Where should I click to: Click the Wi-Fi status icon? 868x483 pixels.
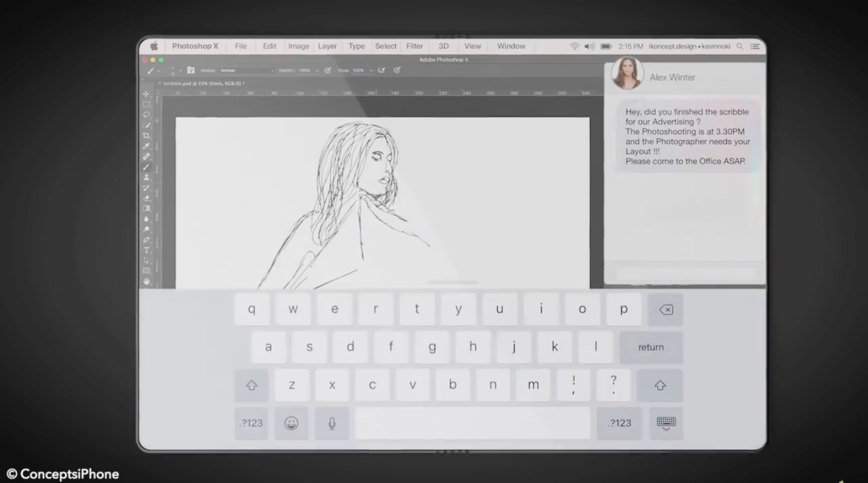tap(574, 46)
